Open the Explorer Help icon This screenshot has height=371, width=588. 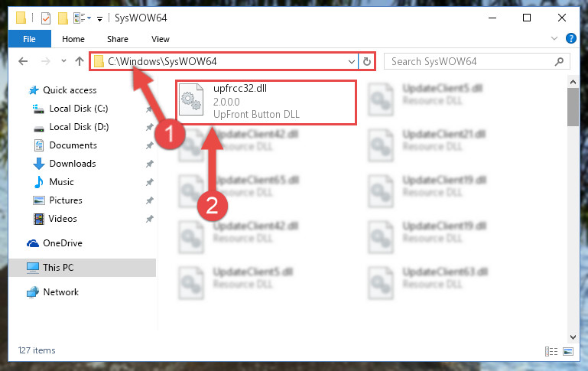point(570,38)
